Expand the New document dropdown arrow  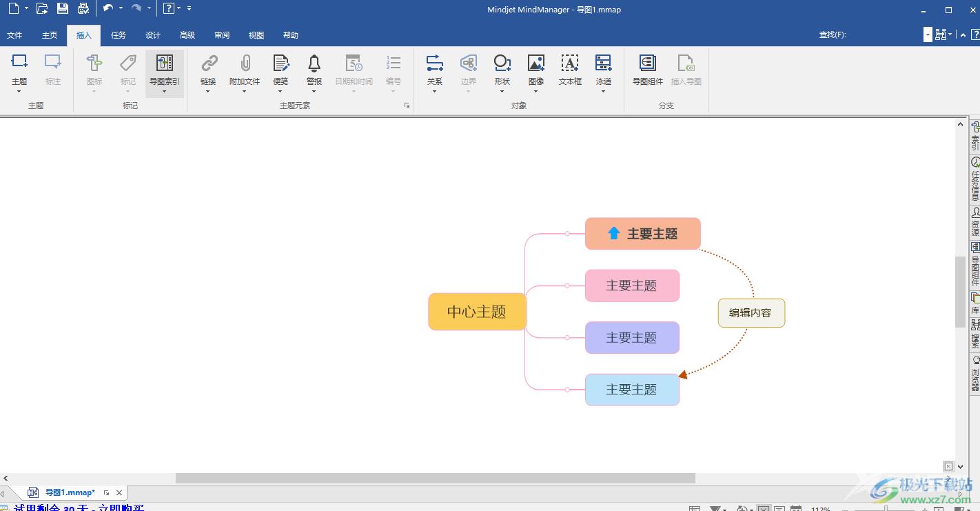point(27,9)
